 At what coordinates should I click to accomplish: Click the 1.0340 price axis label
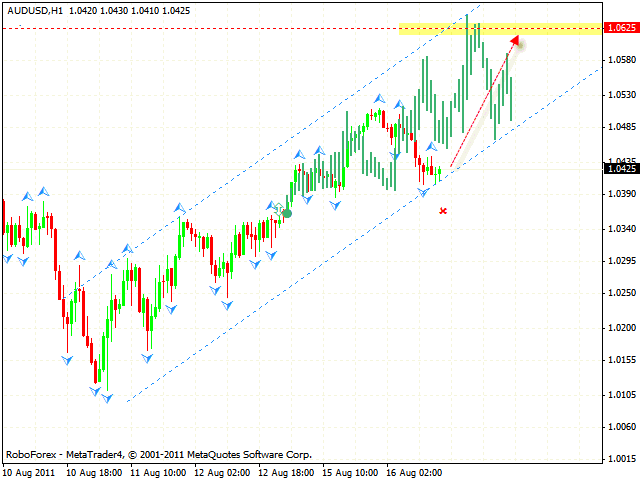coord(620,228)
